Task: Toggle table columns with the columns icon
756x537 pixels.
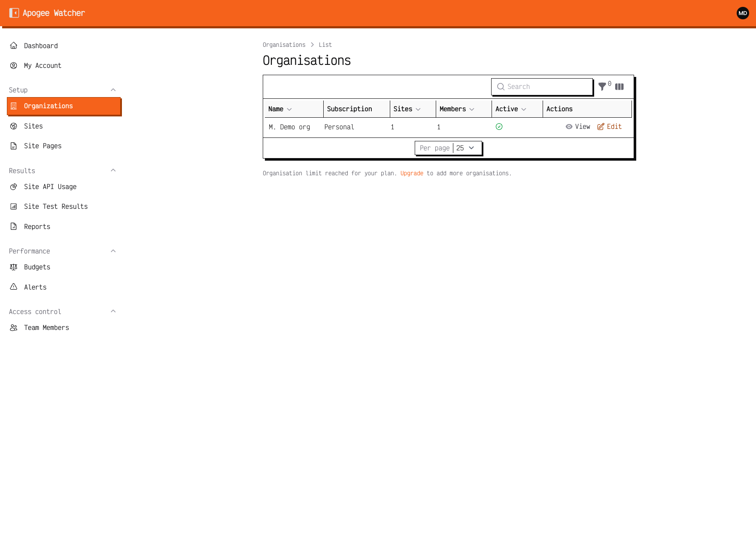Action: (x=619, y=87)
